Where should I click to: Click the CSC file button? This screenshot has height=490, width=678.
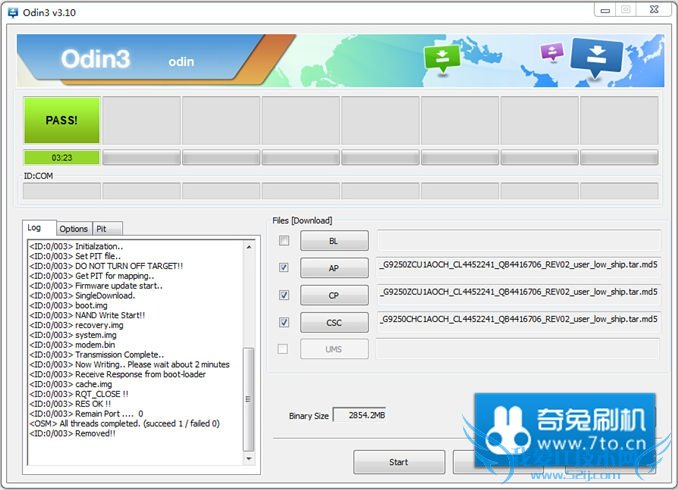334,323
